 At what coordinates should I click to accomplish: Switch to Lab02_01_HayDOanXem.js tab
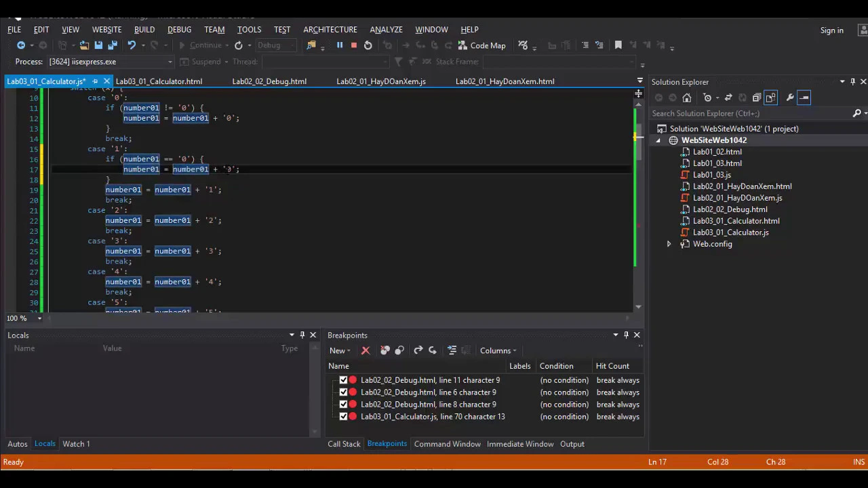(x=381, y=81)
